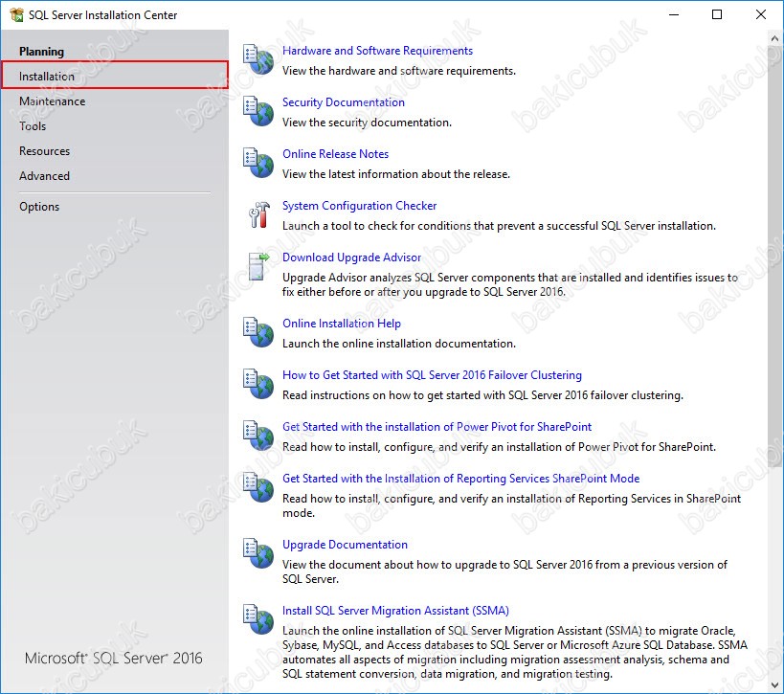
Task: Click the icon next to Failover Clustering guide
Action: click(x=258, y=383)
